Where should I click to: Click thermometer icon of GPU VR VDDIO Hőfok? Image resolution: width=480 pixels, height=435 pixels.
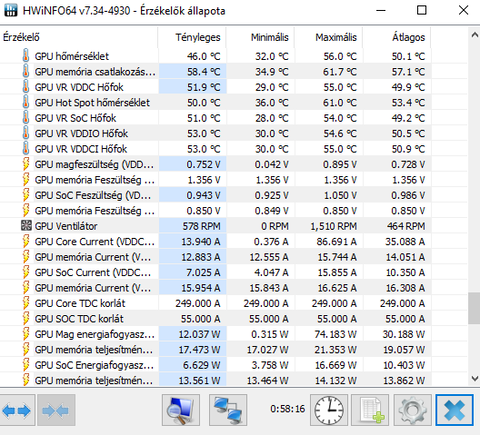(26, 133)
